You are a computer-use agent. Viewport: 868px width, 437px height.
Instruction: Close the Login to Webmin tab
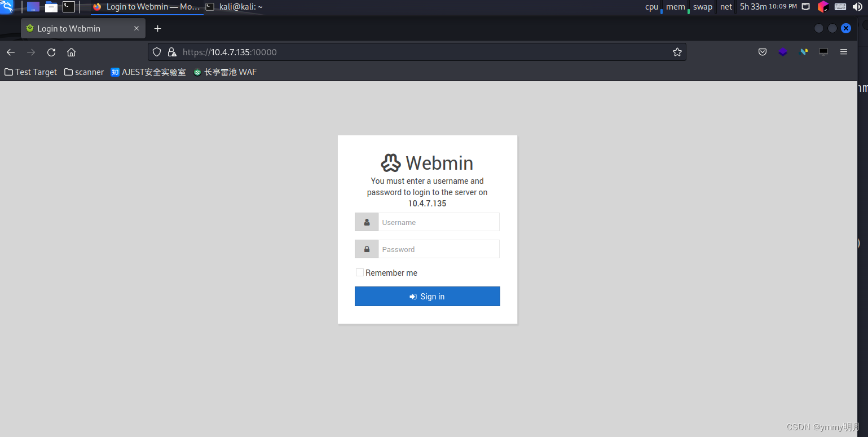(x=136, y=28)
